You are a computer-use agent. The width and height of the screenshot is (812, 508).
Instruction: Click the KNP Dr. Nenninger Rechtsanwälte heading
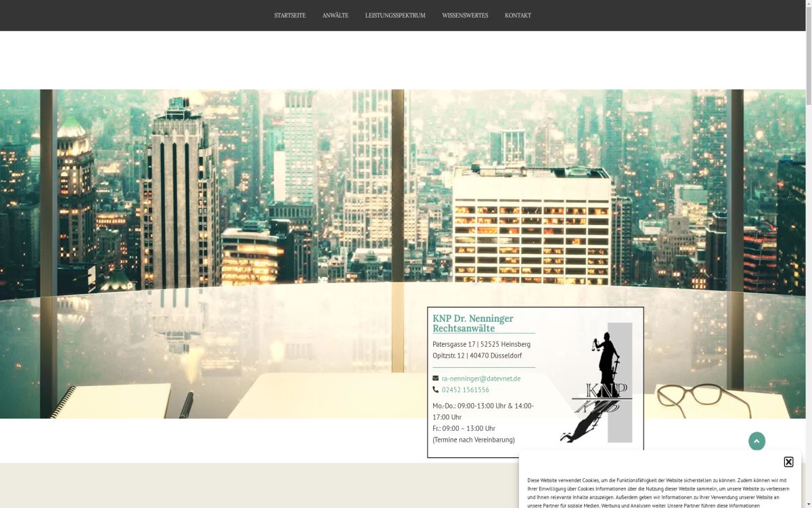coord(473,323)
